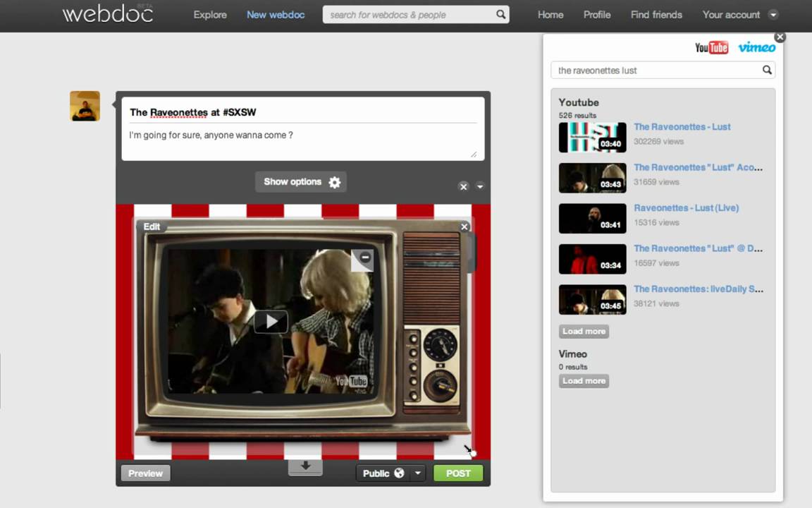The height and width of the screenshot is (508, 812).
Task: Open the red 03:34 video thumbnail
Action: pos(592,259)
